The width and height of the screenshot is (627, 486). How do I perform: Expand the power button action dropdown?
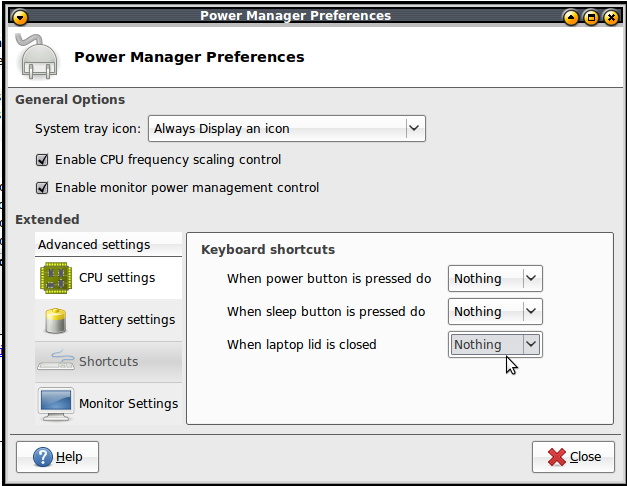click(494, 279)
